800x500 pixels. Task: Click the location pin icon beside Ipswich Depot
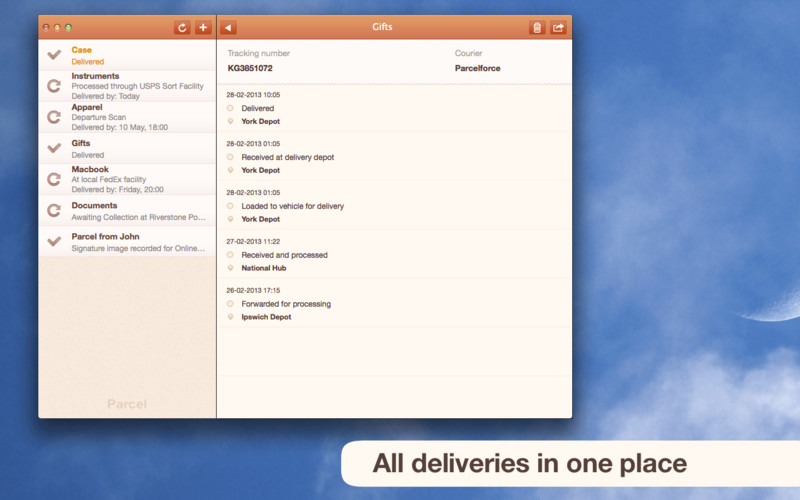pos(230,317)
